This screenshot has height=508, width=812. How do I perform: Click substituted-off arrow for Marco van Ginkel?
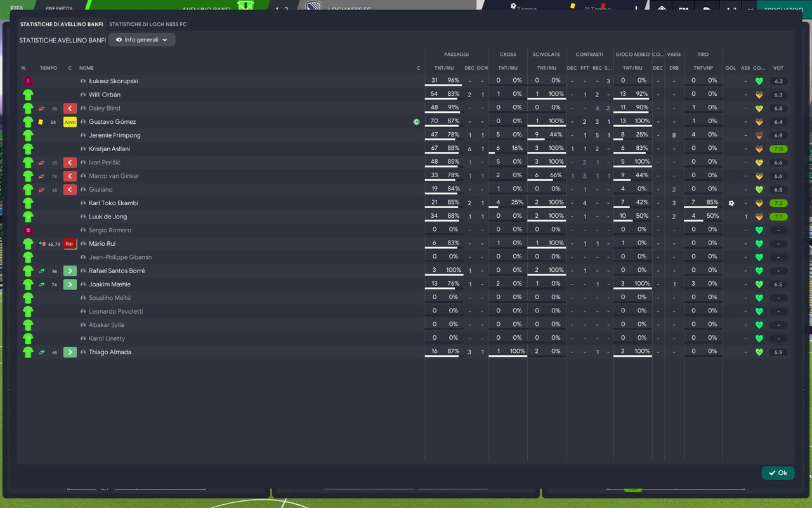(70, 176)
